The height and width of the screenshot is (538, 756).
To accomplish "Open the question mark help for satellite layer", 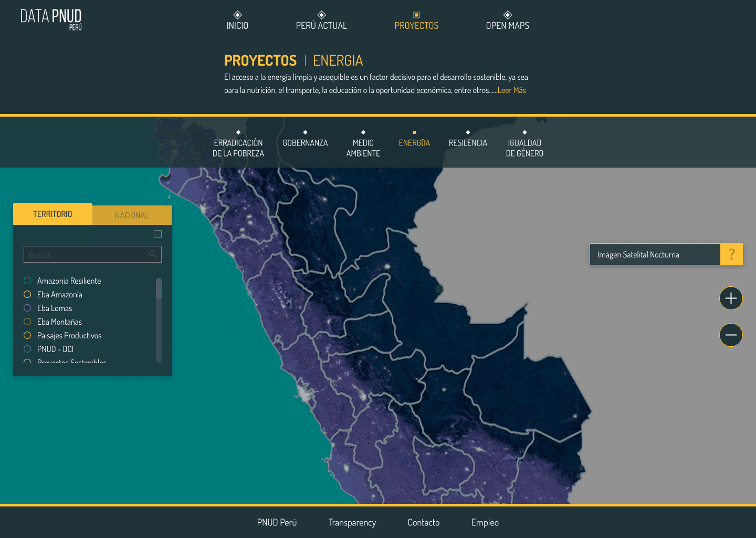I will point(731,254).
